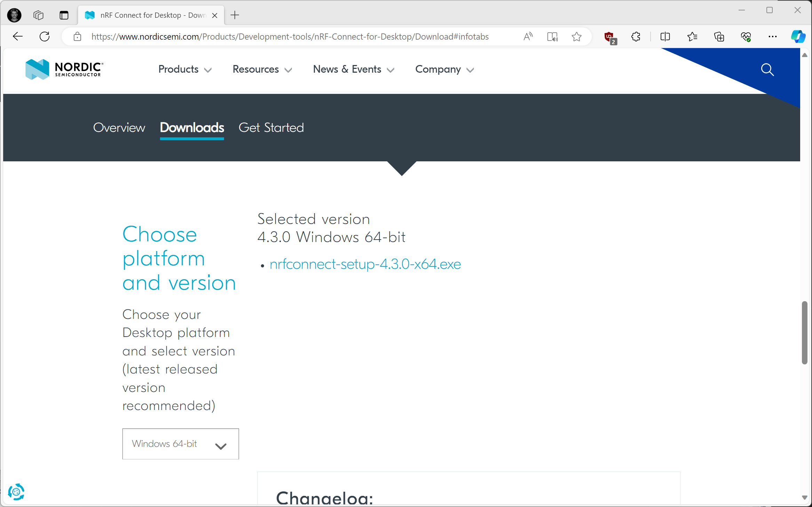Open the workspaces icon in title bar
The width and height of the screenshot is (812, 507).
tap(38, 15)
